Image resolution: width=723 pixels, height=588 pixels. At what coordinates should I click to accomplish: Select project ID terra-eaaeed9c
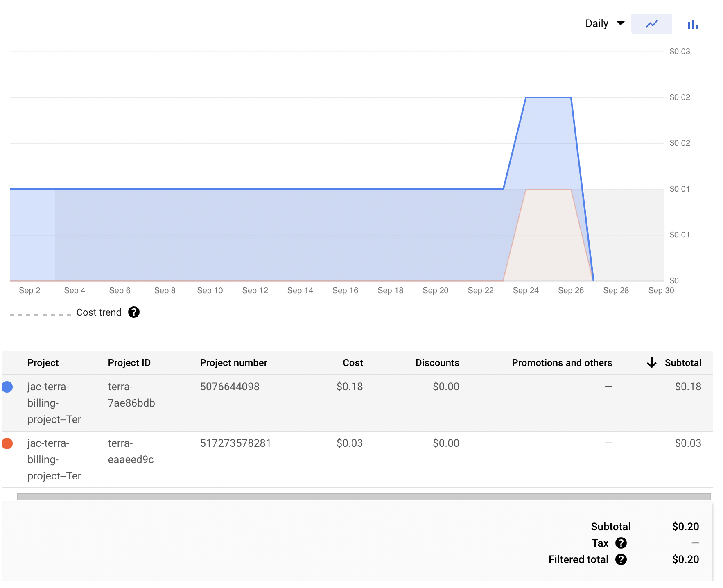tap(131, 451)
